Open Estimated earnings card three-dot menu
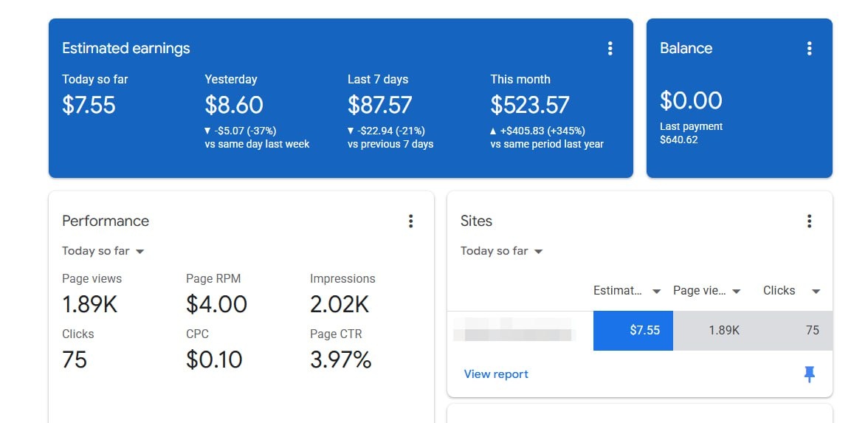The image size is (868, 423). pyautogui.click(x=610, y=49)
